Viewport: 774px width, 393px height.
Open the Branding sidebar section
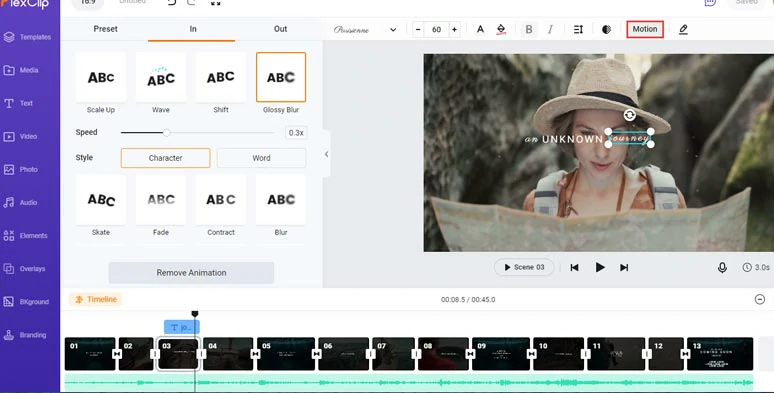[26, 335]
